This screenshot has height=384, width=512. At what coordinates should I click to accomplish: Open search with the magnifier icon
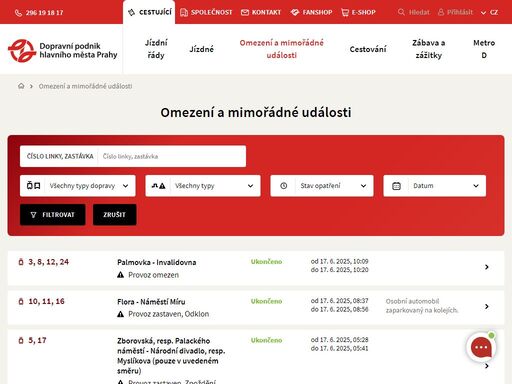pos(401,12)
